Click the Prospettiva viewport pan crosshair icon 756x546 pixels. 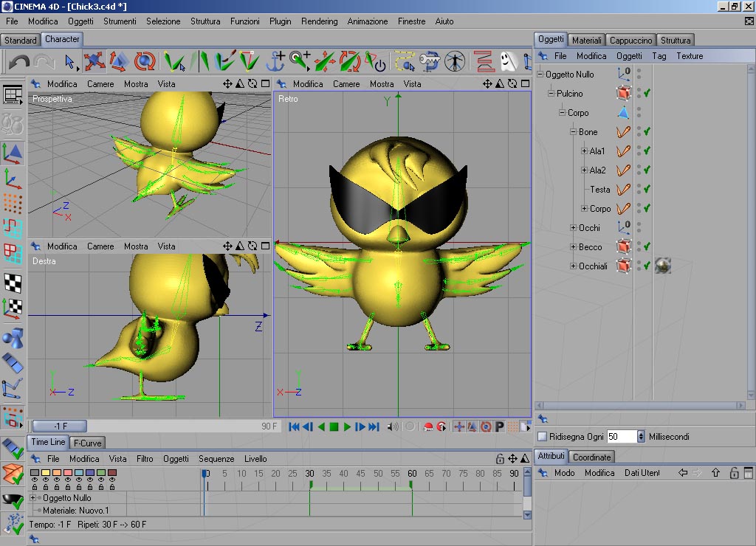click(227, 84)
